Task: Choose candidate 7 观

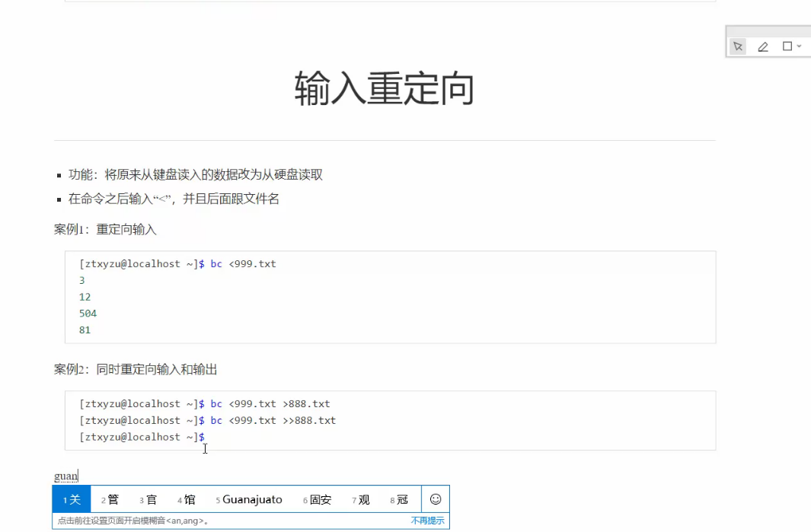Action: tap(360, 499)
